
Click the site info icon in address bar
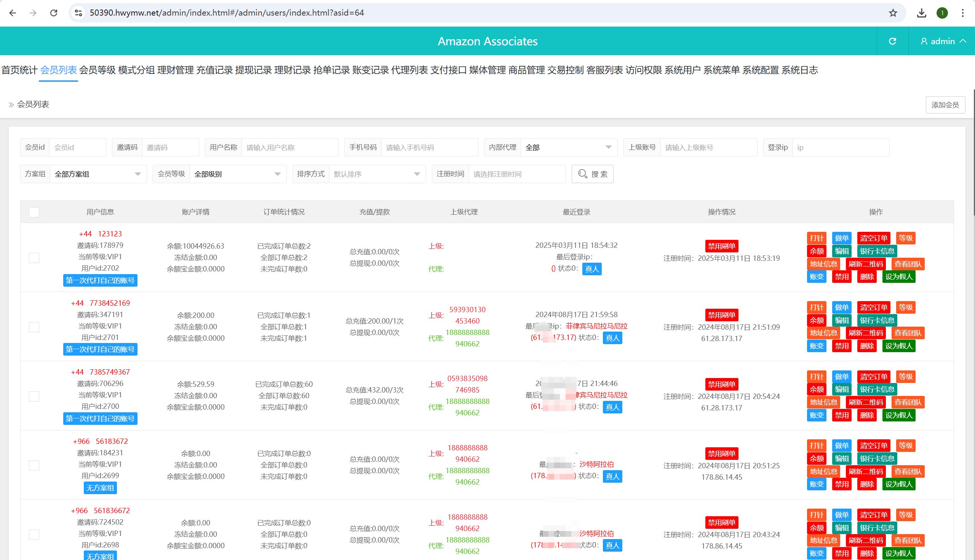(x=78, y=13)
